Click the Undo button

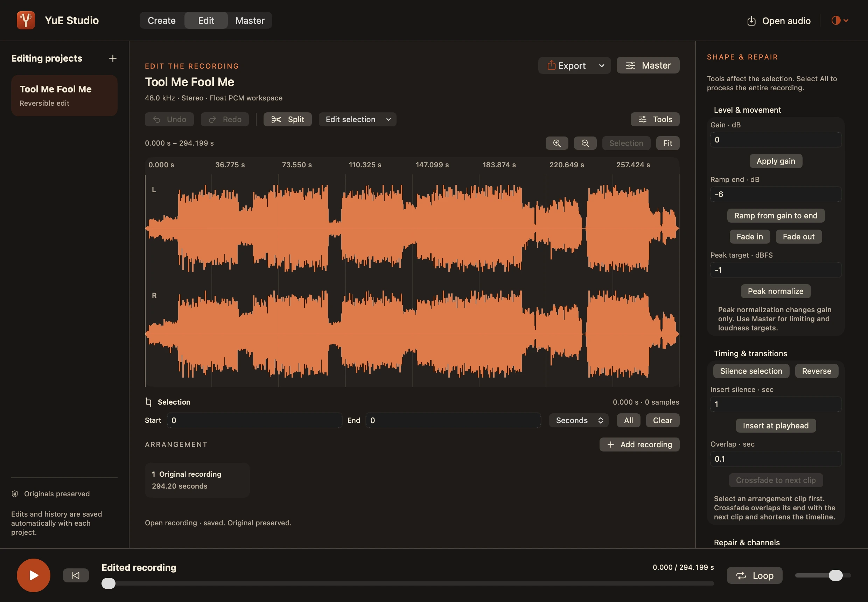tap(169, 120)
